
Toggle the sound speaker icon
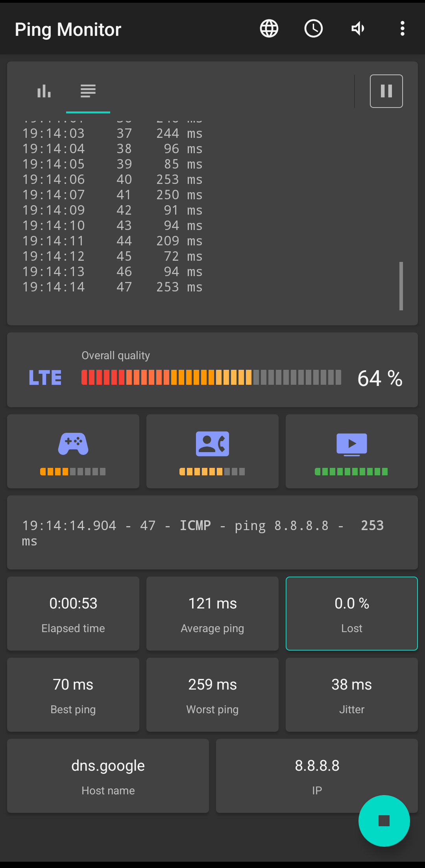click(358, 29)
